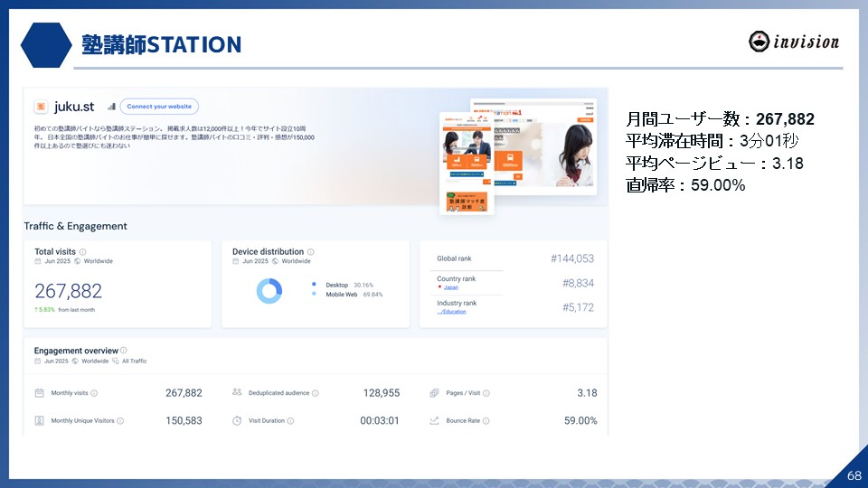868x488 pixels.
Task: Select the Desktop legend dot
Action: 314,285
